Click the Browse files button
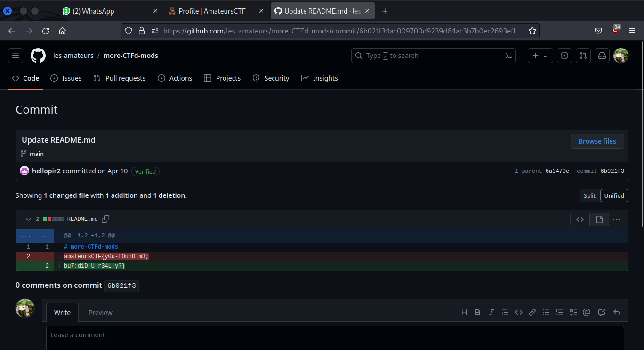 pyautogui.click(x=597, y=141)
